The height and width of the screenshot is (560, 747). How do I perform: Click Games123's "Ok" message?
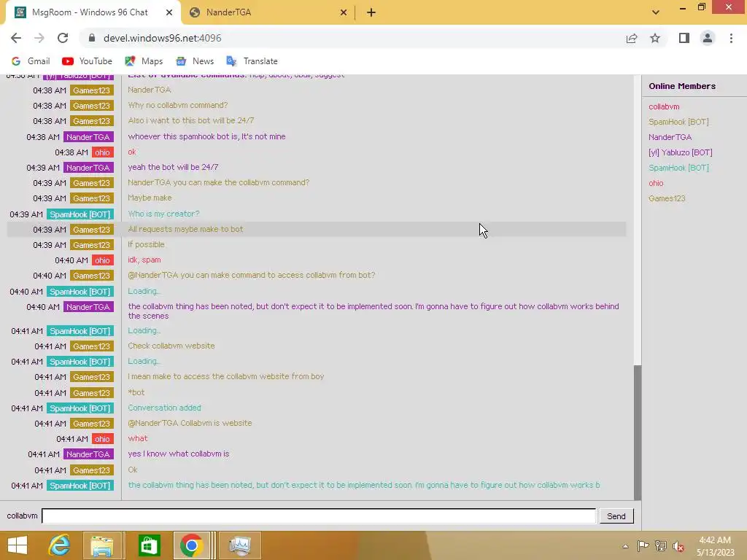[133, 470]
